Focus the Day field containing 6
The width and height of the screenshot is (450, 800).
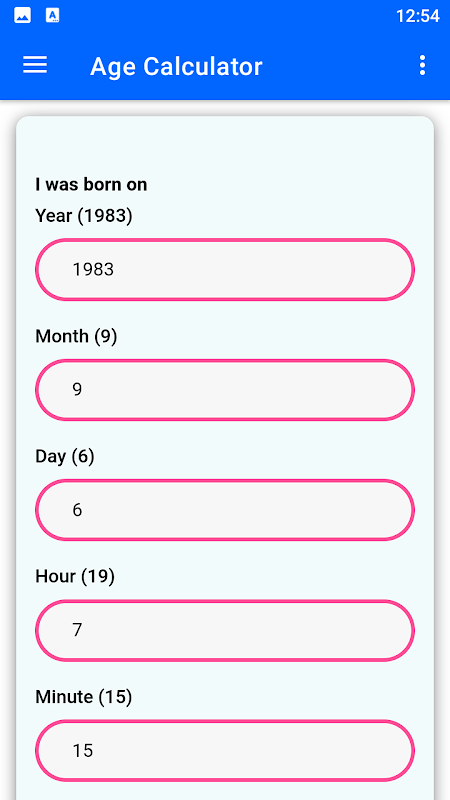pos(224,510)
